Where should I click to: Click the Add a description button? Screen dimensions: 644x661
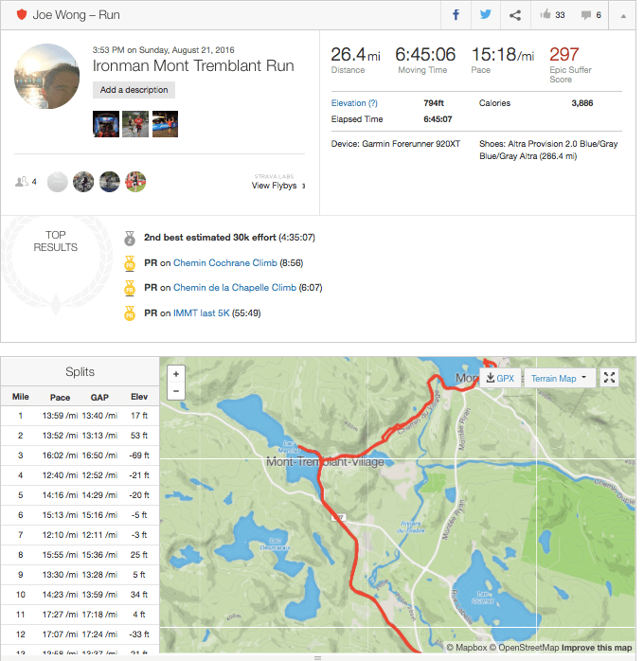tap(134, 90)
